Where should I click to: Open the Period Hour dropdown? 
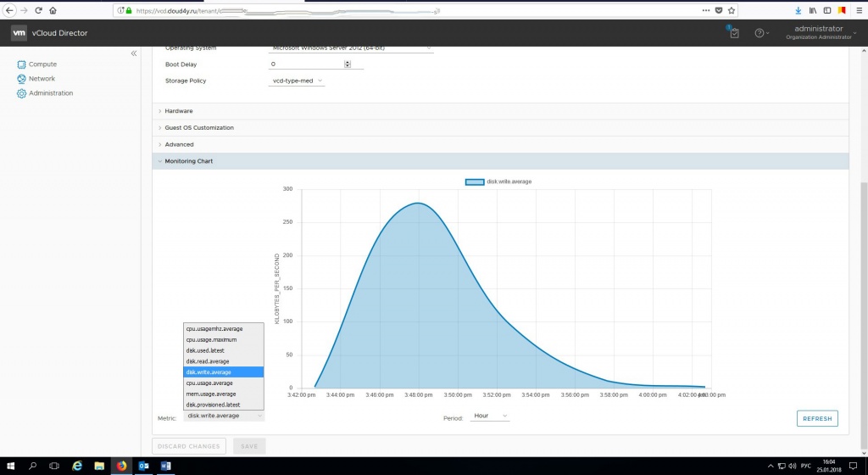[491, 416]
